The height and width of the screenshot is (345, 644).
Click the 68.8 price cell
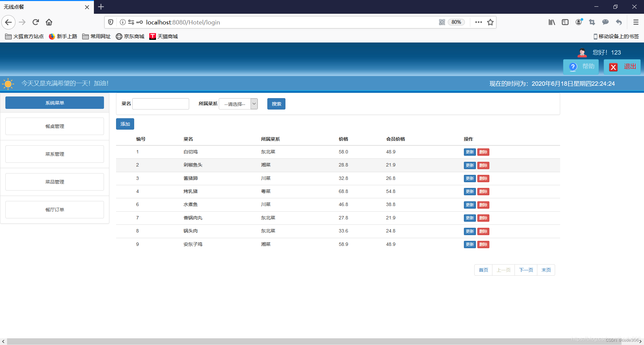(343, 192)
